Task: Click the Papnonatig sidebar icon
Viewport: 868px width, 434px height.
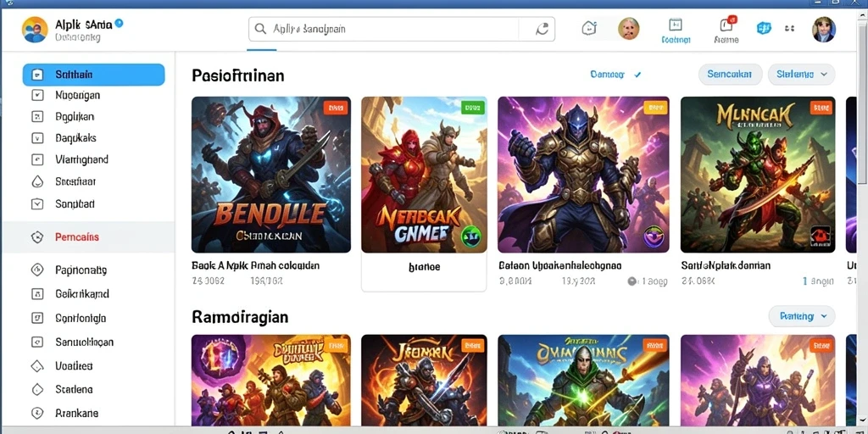Action: (37, 270)
